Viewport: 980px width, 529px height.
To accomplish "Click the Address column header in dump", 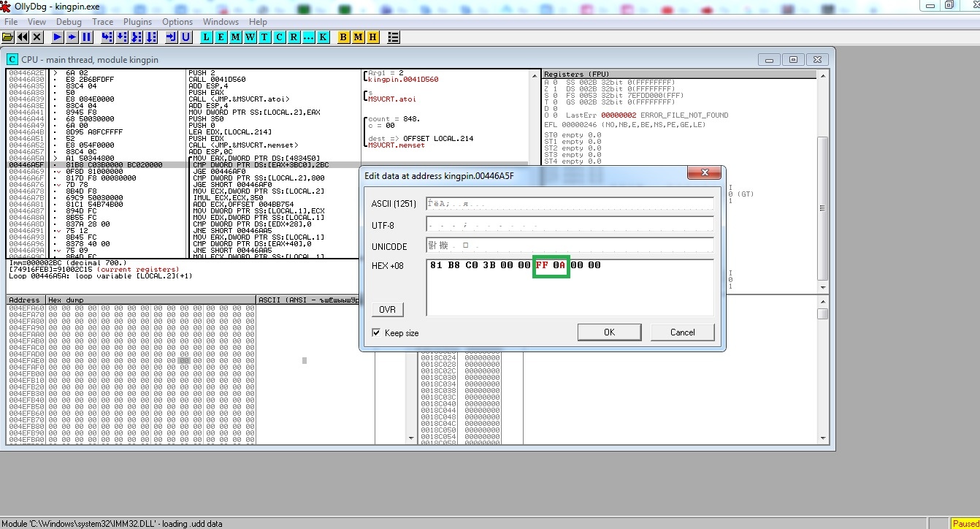I will coord(25,300).
